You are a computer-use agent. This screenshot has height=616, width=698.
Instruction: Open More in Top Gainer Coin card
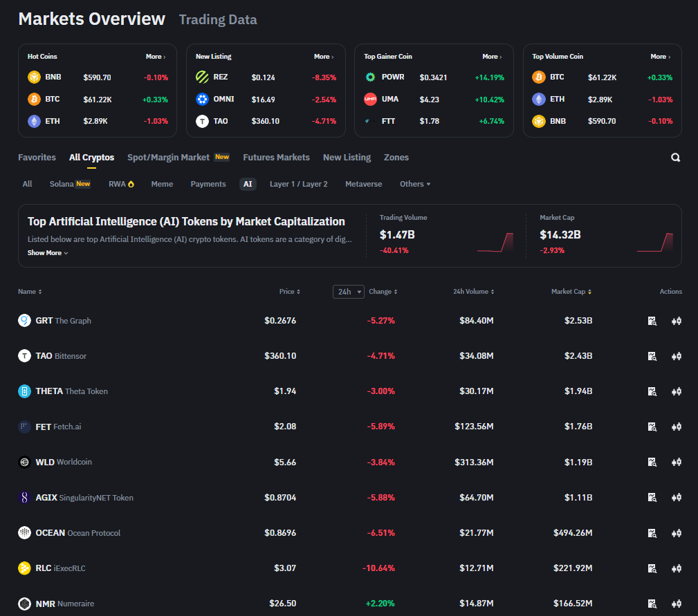(493, 57)
